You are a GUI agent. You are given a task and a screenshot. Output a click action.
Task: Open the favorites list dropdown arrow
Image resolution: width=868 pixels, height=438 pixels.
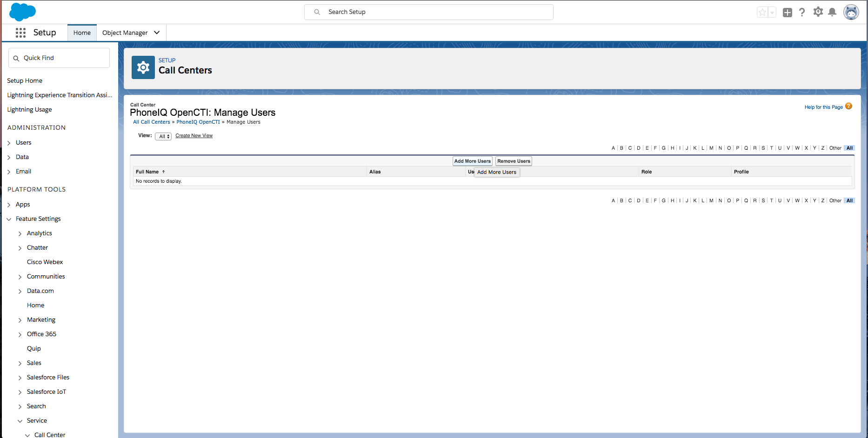coord(772,13)
